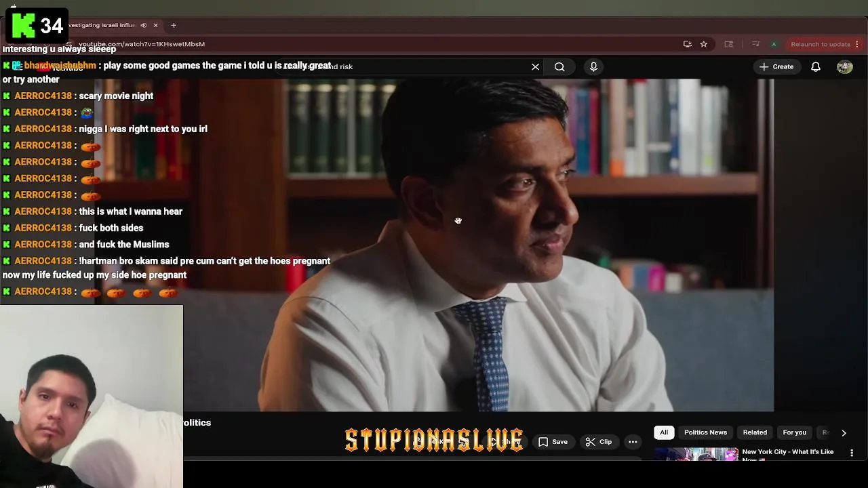The height and width of the screenshot is (488, 868).
Task: Start voice search with the microphone icon
Action: [x=593, y=66]
